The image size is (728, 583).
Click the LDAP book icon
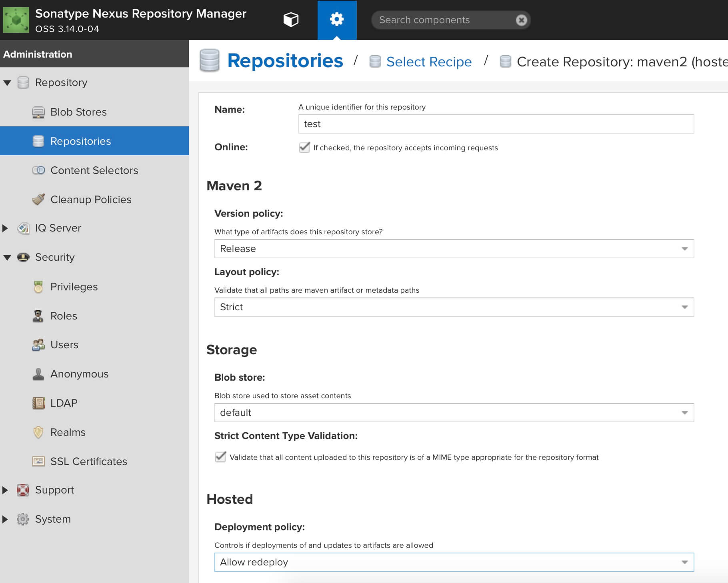[x=38, y=403]
